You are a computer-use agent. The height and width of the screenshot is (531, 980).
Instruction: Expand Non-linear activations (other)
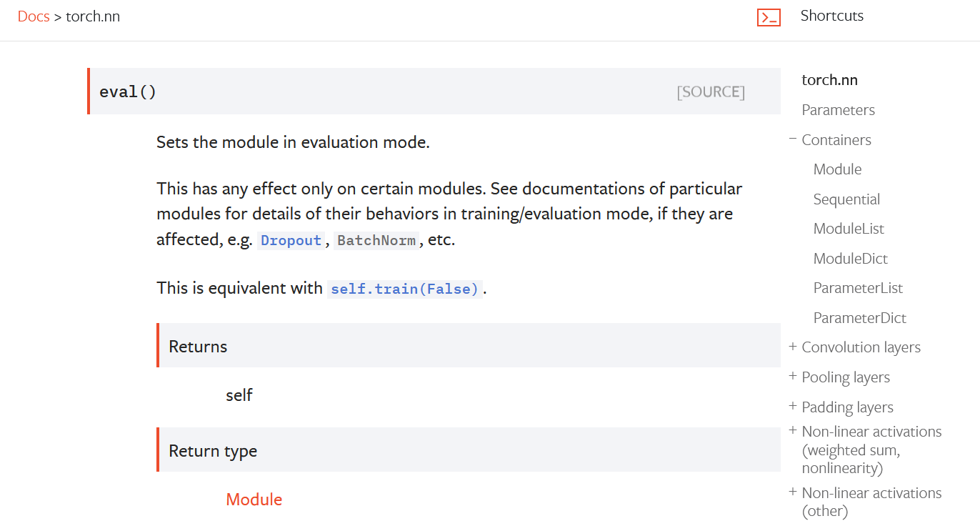click(793, 492)
